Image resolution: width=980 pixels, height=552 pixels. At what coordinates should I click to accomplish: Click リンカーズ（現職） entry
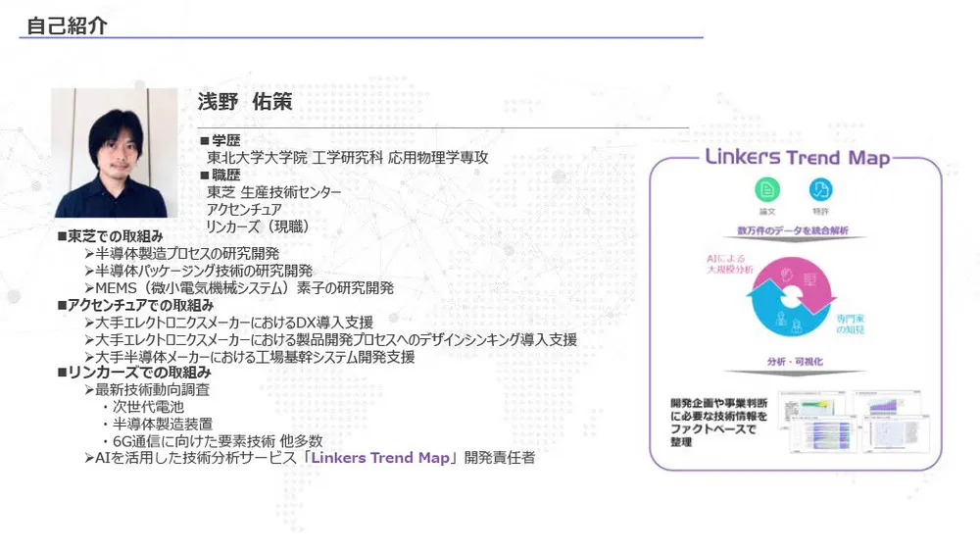point(258,226)
